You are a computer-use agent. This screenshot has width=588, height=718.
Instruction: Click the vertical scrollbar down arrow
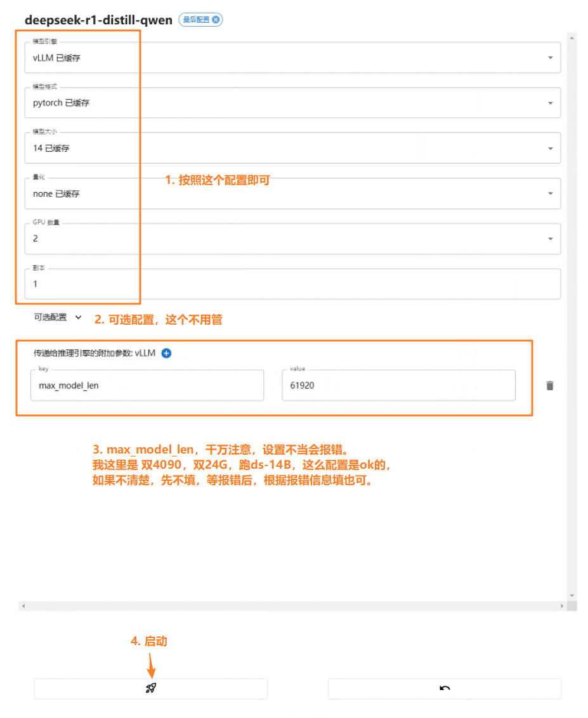[572, 596]
